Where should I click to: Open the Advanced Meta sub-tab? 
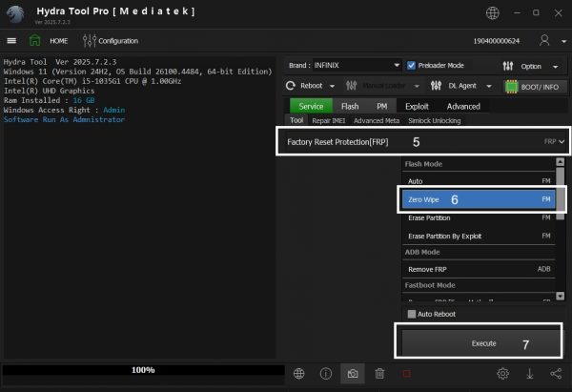pos(377,120)
